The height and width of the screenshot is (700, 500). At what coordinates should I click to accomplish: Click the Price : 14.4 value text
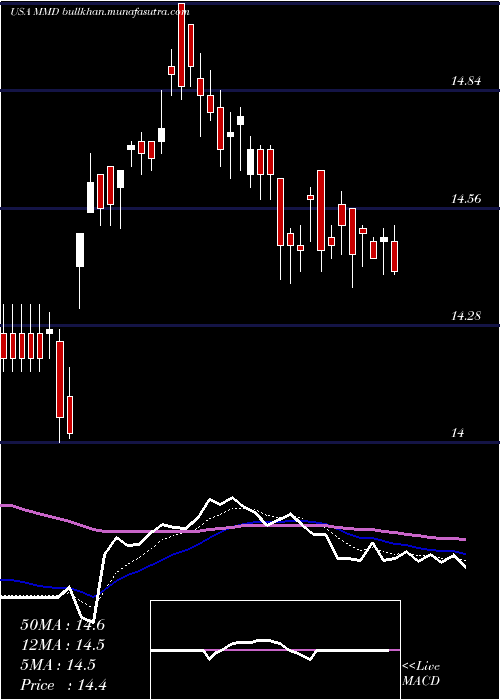coord(63,685)
